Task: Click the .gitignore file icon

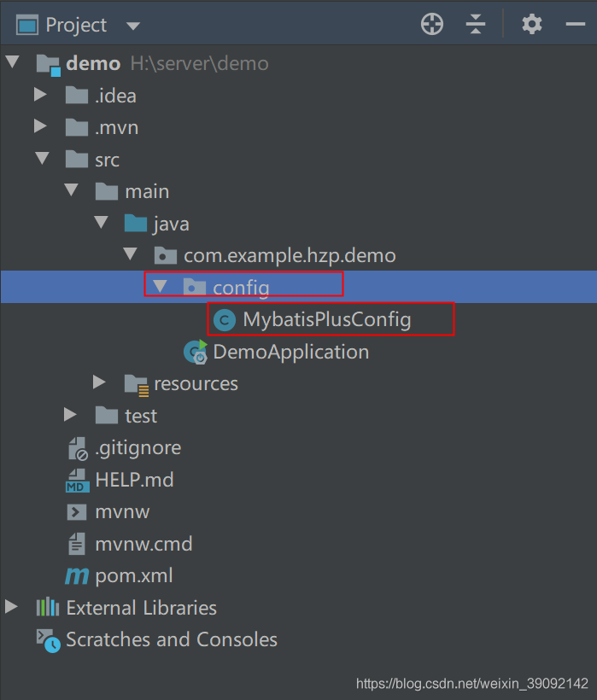Action: coord(78,448)
